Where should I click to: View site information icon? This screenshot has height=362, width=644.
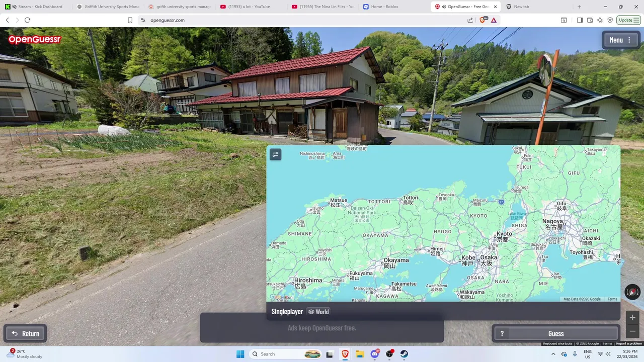143,20
